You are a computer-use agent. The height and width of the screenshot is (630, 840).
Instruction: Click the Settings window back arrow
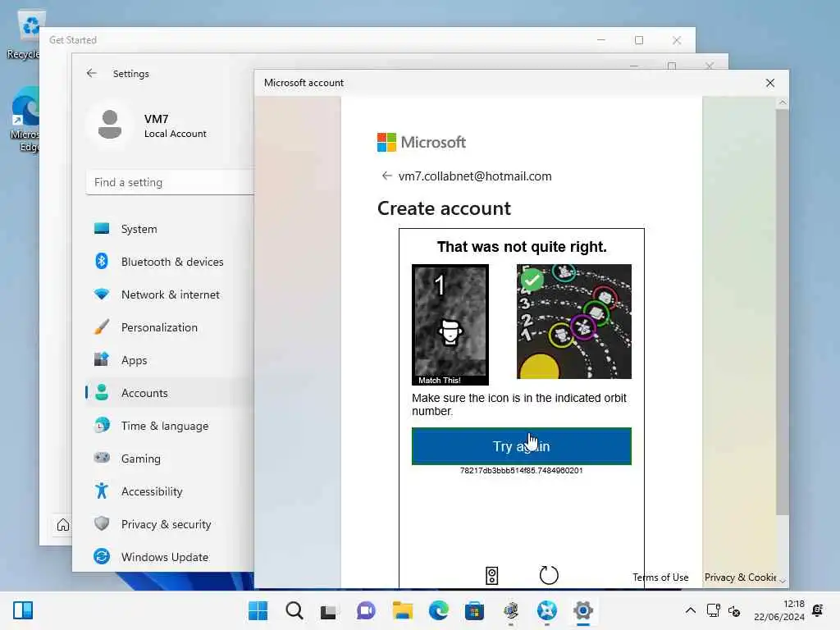pyautogui.click(x=92, y=73)
